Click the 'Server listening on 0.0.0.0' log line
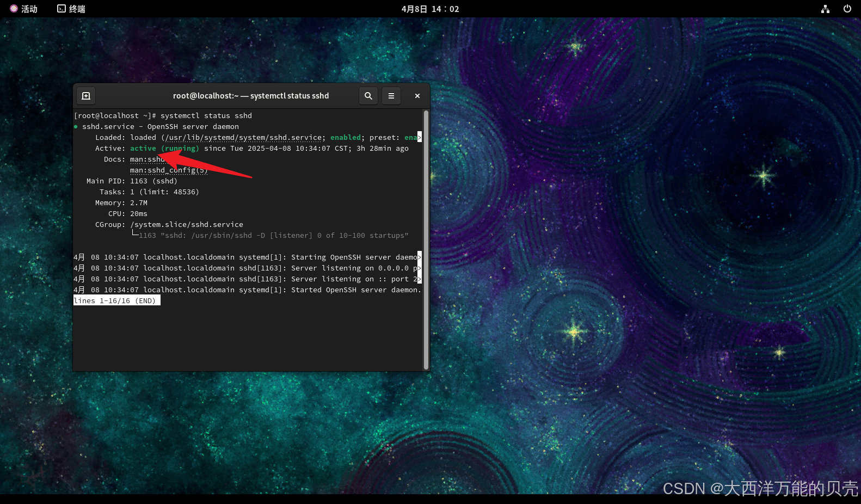 [247, 268]
